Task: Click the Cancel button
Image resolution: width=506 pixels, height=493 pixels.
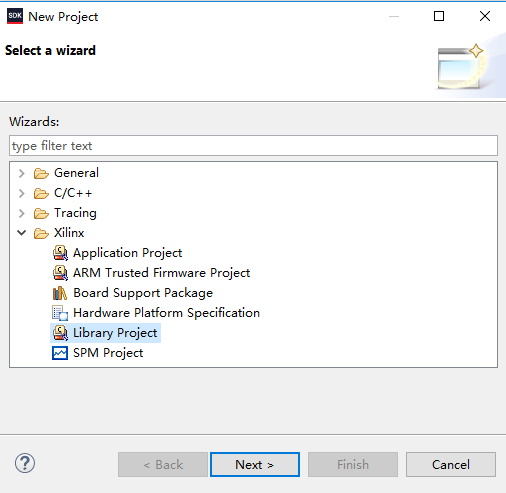Action: 451,464
